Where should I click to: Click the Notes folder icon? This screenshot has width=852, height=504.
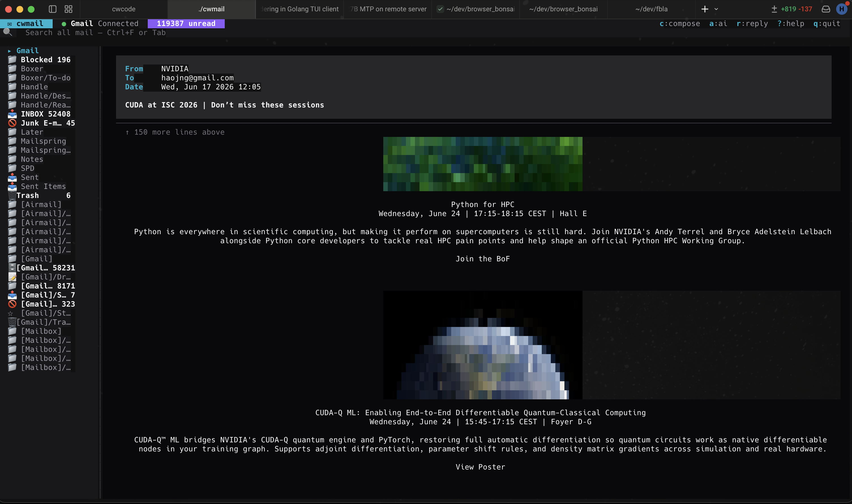[x=12, y=159]
